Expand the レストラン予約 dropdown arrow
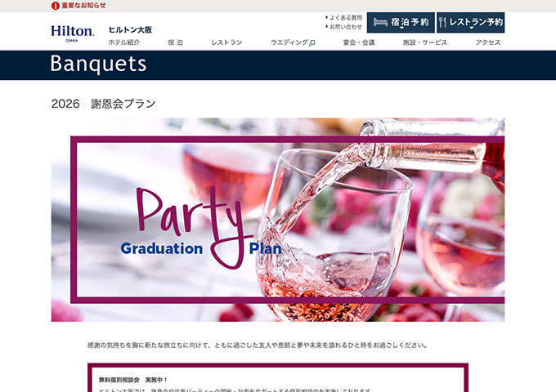 coord(471,28)
